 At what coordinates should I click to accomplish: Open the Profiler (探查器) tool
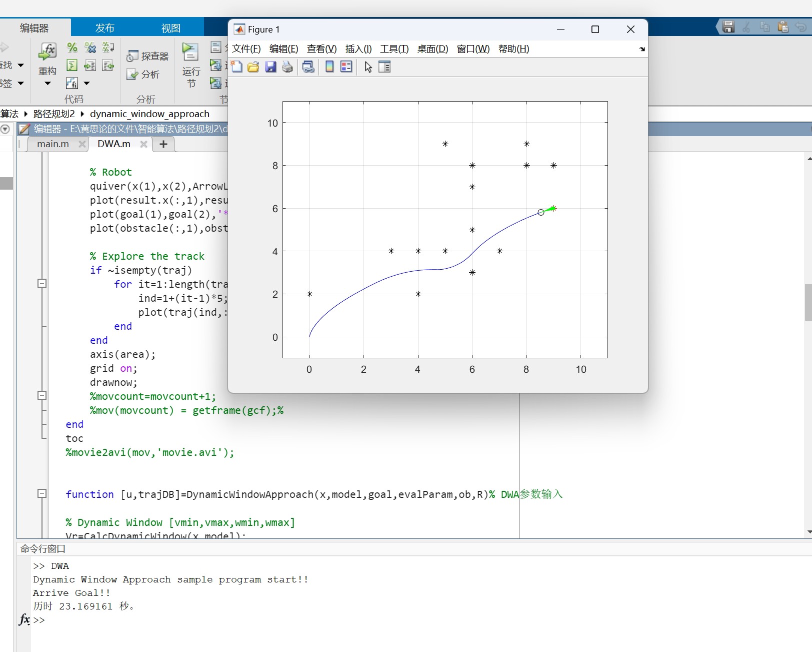[x=147, y=57]
